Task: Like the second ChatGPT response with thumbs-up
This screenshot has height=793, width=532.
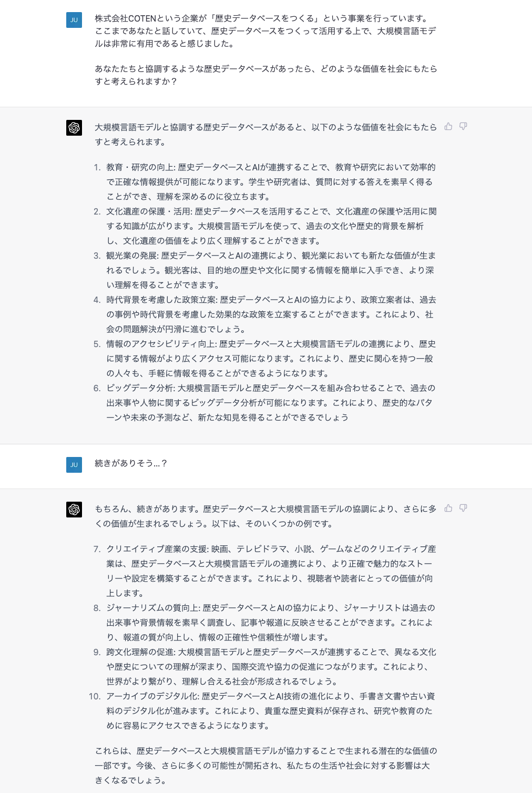Action: 448,508
